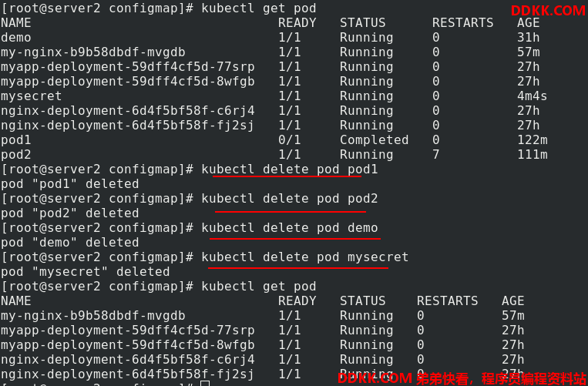Click myapp-deployment-59dff4cf5d-8wfgb in first list
Image resolution: width=588 pixels, height=386 pixels.
pos(127,82)
